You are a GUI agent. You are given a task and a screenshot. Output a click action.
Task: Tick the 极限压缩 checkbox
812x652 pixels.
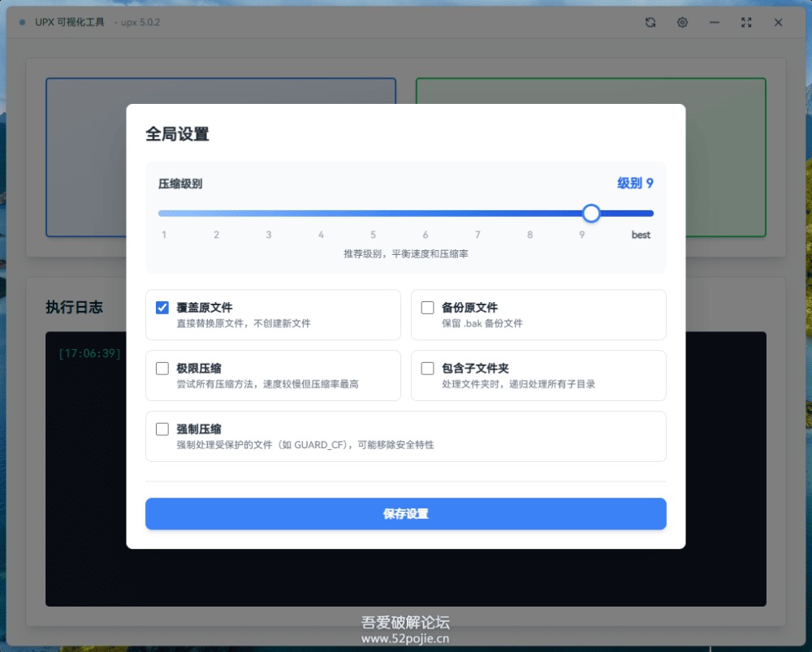coord(162,369)
